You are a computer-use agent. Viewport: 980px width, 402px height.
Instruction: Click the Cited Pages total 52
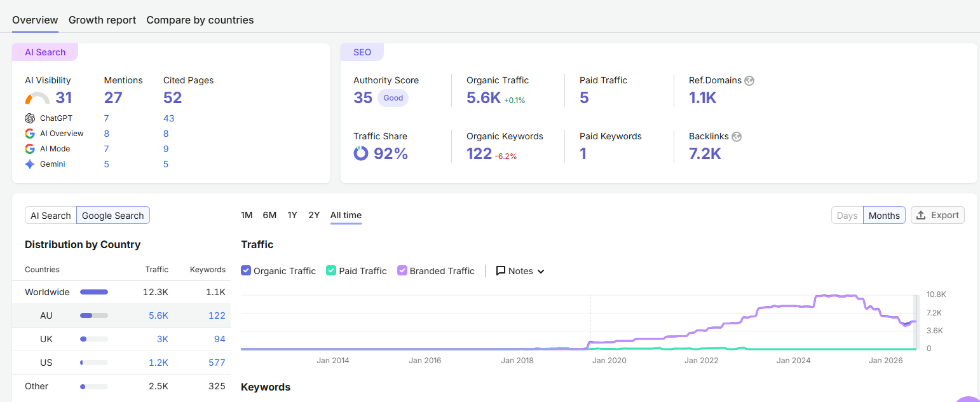tap(172, 98)
